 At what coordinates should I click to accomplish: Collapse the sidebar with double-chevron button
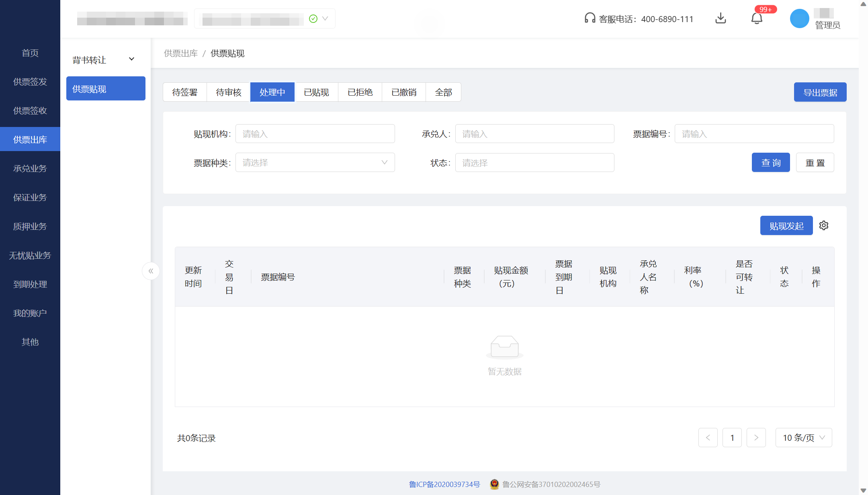click(x=151, y=271)
